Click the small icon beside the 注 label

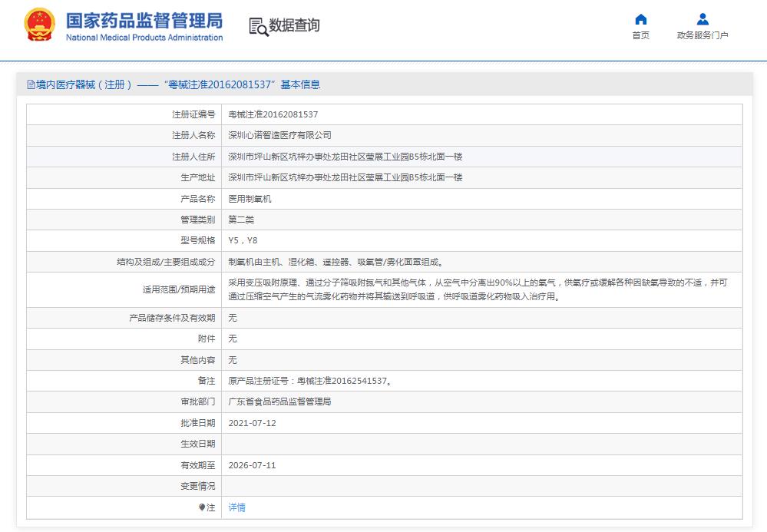click(202, 507)
